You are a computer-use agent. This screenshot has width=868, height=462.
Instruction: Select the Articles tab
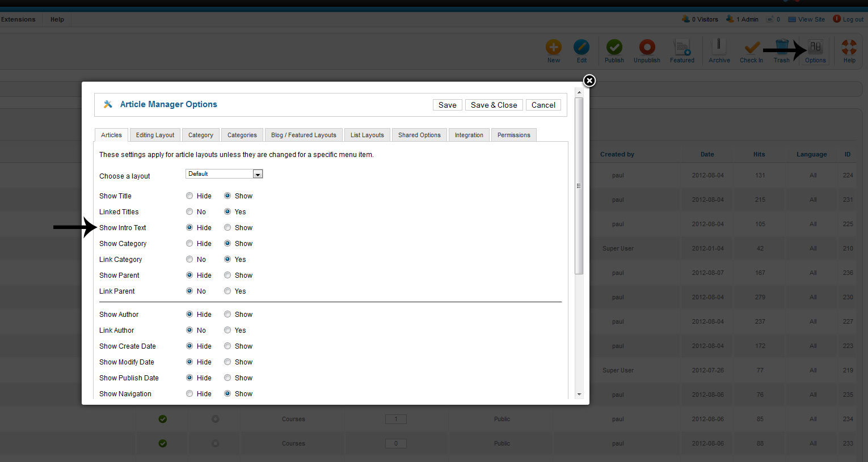point(111,135)
